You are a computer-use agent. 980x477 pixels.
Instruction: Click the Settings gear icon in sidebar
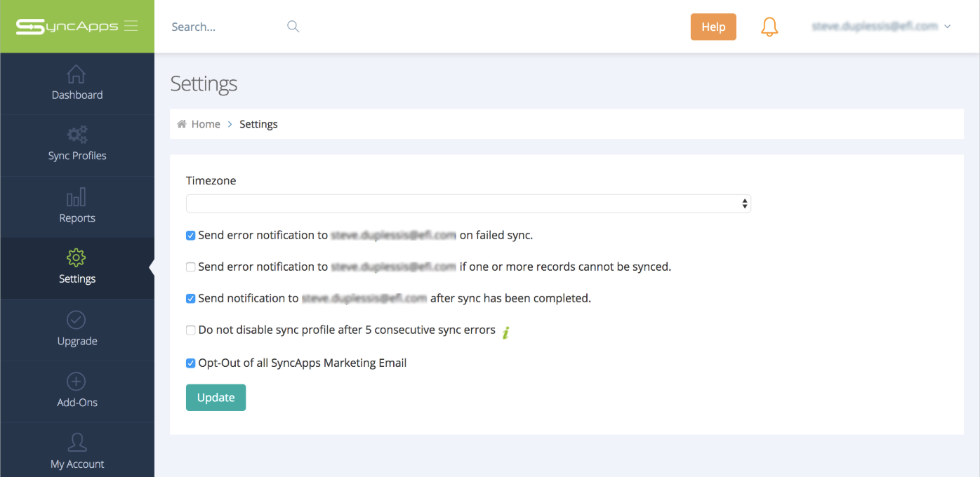tap(76, 257)
